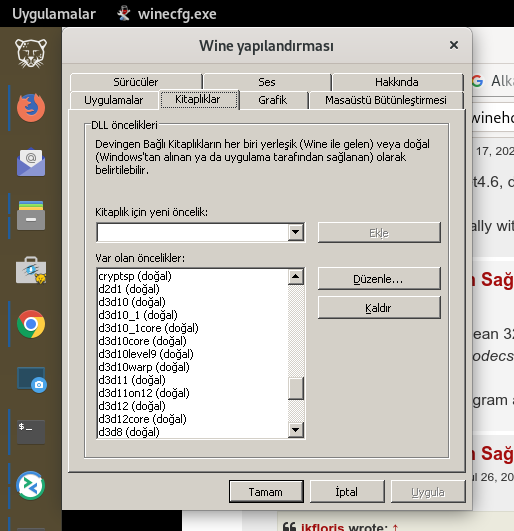Image resolution: width=514 pixels, height=531 pixels.
Task: Select the Kitaplıklar tab
Action: tap(198, 100)
